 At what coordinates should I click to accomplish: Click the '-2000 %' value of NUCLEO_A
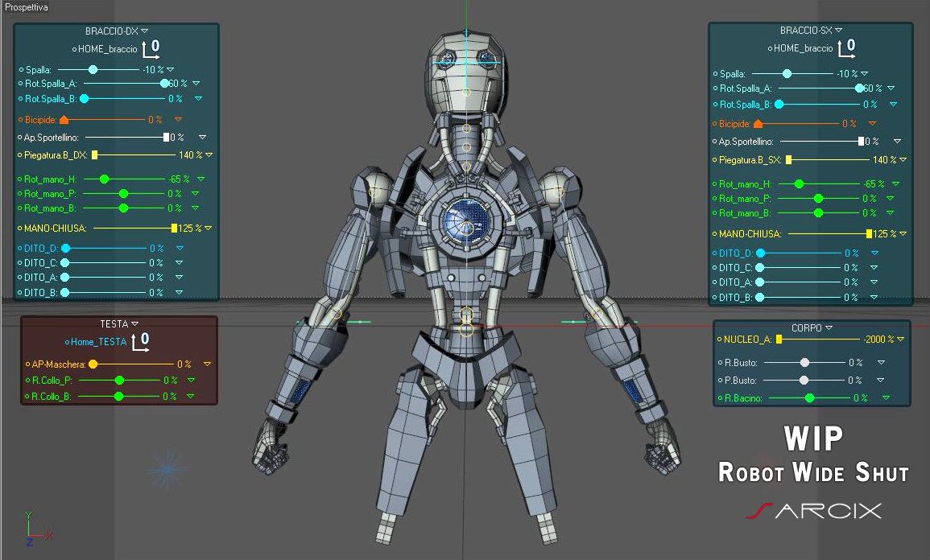coord(878,340)
